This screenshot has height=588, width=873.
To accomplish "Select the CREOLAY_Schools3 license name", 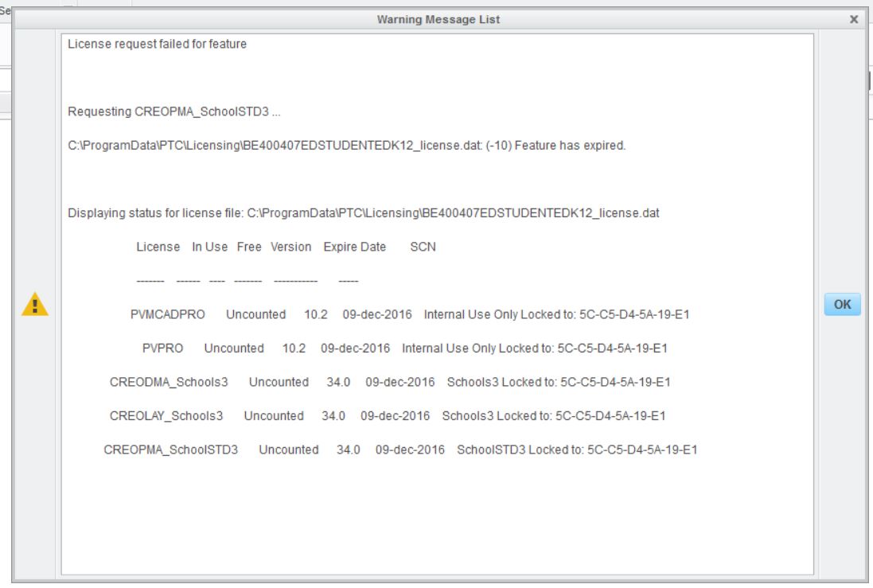I will (x=166, y=416).
